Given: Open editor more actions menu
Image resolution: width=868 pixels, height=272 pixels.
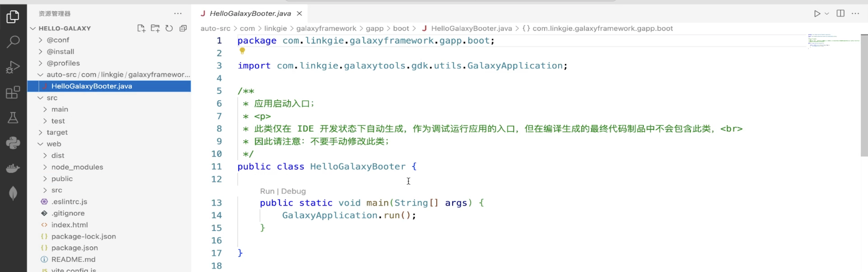Looking at the screenshot, I should pyautogui.click(x=855, y=14).
